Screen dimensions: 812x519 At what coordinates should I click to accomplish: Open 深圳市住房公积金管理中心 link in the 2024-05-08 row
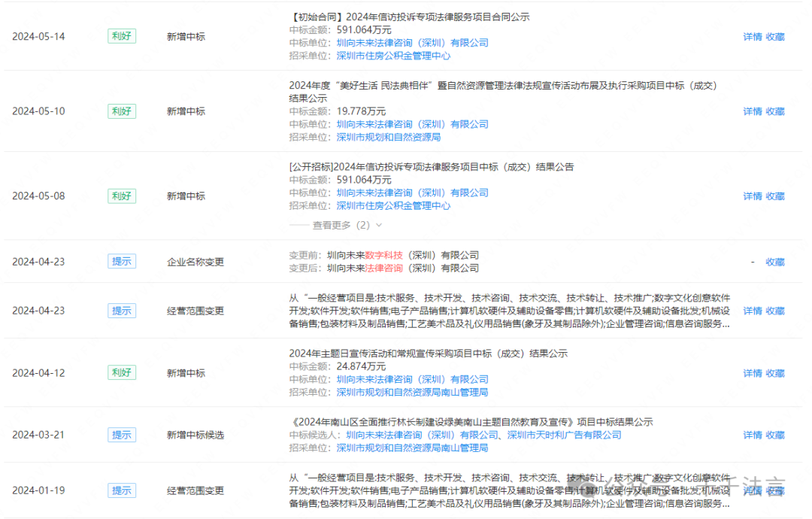[393, 205]
